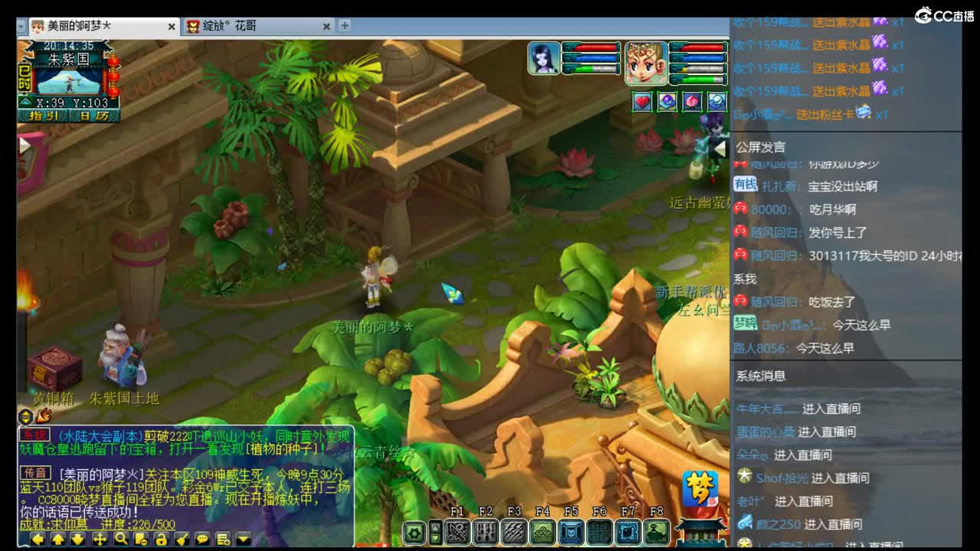Image resolution: width=980 pixels, height=551 pixels.
Task: Click the hotbar page down arrow
Action: pos(435,538)
